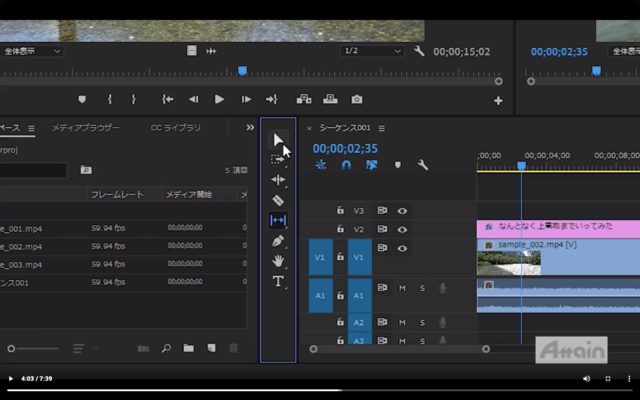This screenshot has height=400, width=640.
Task: Export frame with camera icon
Action: coord(357,99)
